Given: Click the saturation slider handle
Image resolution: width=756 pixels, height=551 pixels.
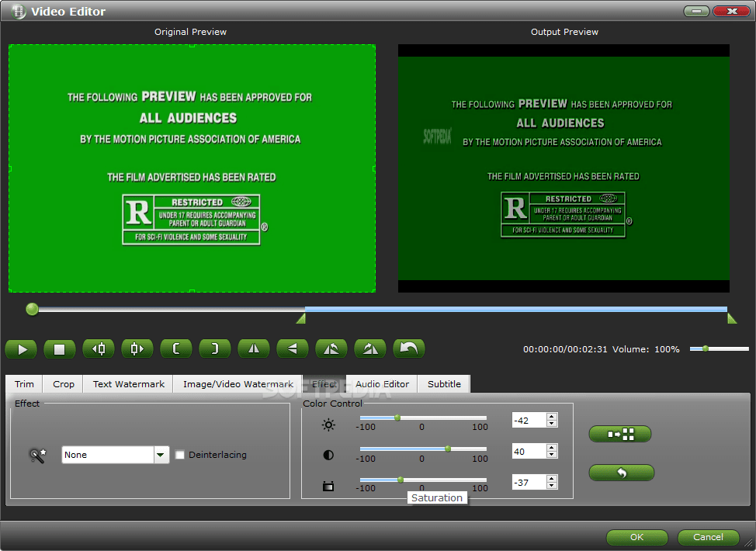Looking at the screenshot, I should (x=401, y=480).
